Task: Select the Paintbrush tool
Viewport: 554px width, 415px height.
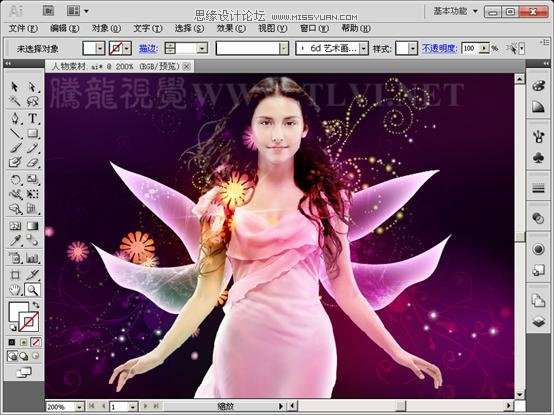Action: (x=15, y=148)
